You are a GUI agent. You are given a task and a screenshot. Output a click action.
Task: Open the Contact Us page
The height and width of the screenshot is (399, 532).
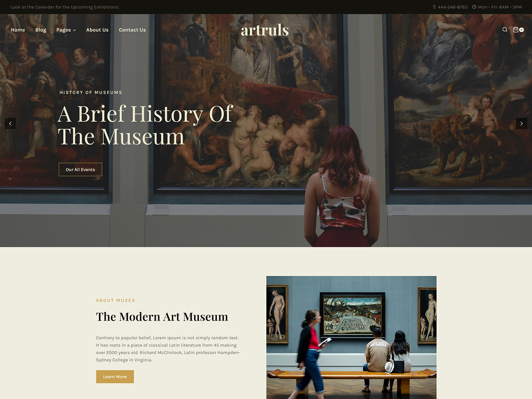[132, 30]
